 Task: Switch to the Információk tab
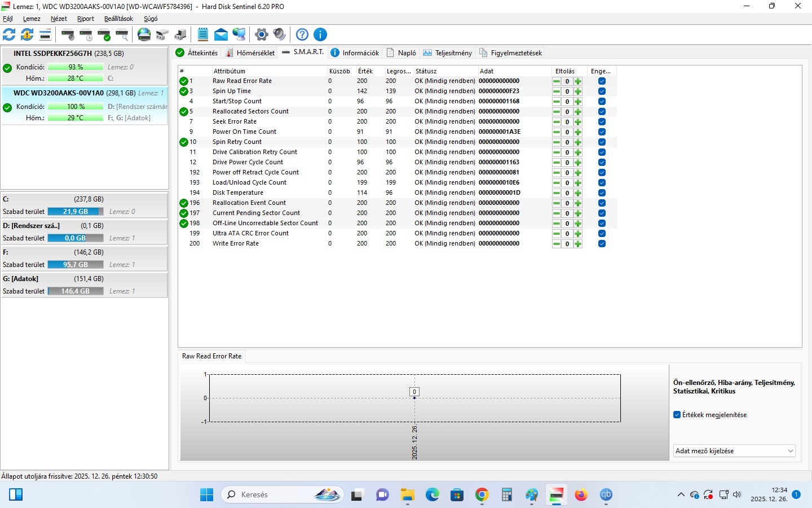[x=355, y=52]
